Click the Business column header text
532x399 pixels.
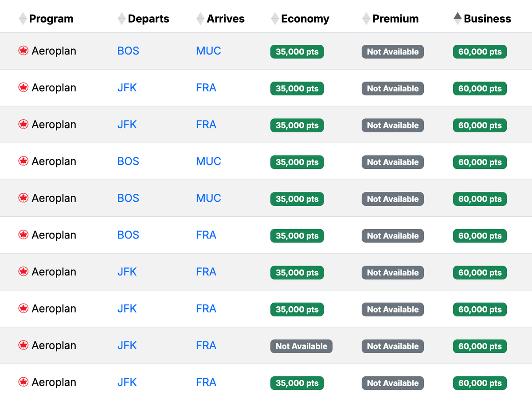coord(487,19)
